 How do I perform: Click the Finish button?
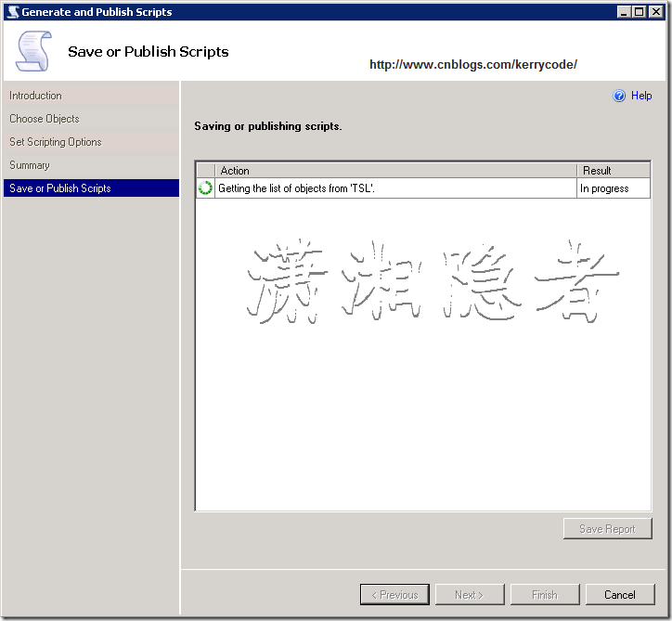[x=545, y=595]
